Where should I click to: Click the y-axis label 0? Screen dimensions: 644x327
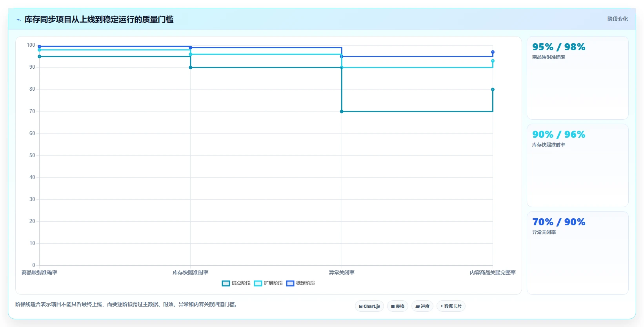(x=34, y=265)
